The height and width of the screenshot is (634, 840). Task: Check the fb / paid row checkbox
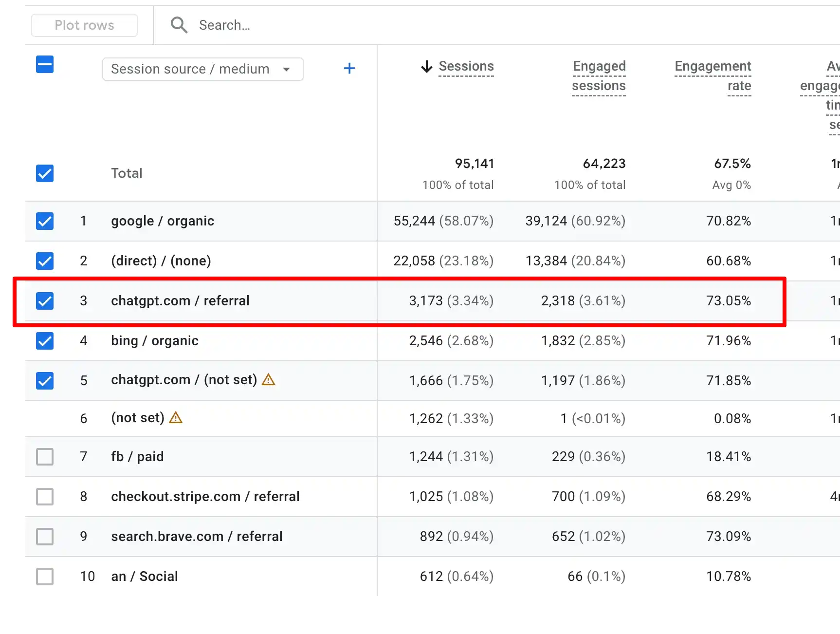click(45, 457)
